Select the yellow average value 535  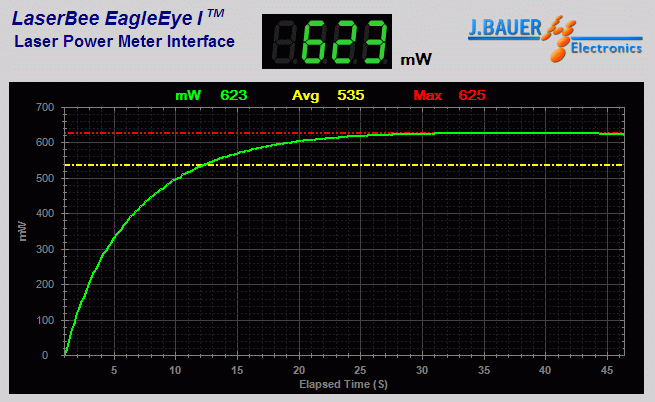click(350, 95)
